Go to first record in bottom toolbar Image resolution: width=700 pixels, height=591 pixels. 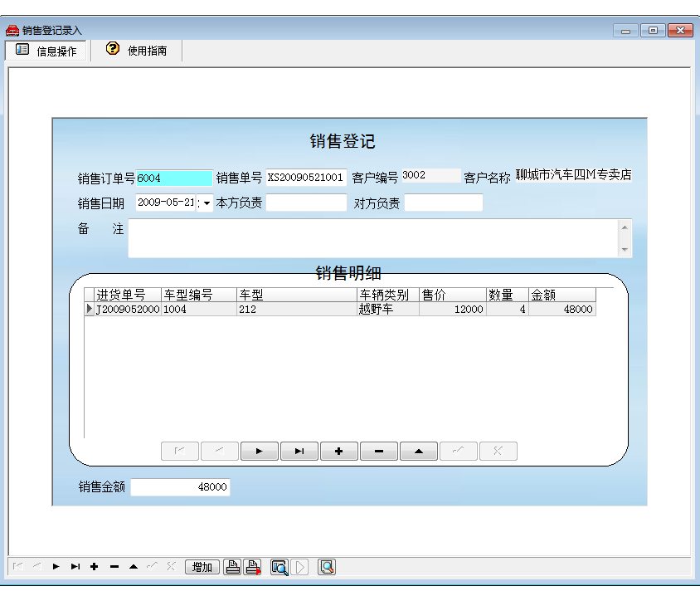(x=18, y=566)
